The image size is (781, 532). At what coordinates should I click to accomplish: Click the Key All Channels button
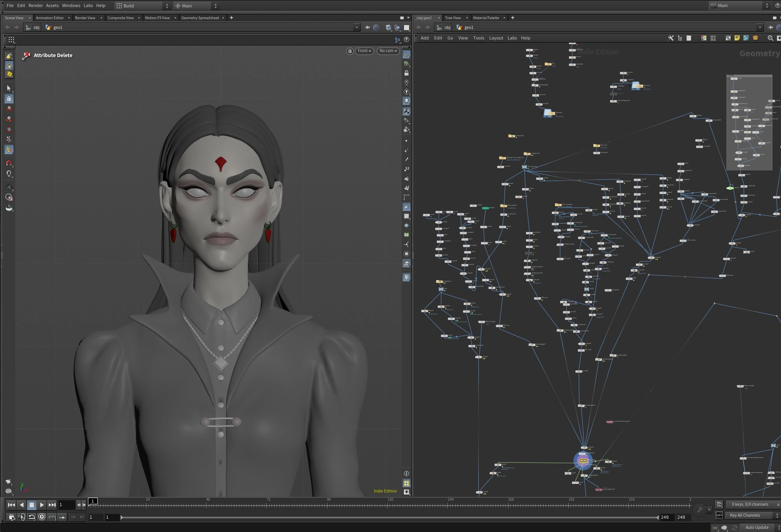point(745,515)
